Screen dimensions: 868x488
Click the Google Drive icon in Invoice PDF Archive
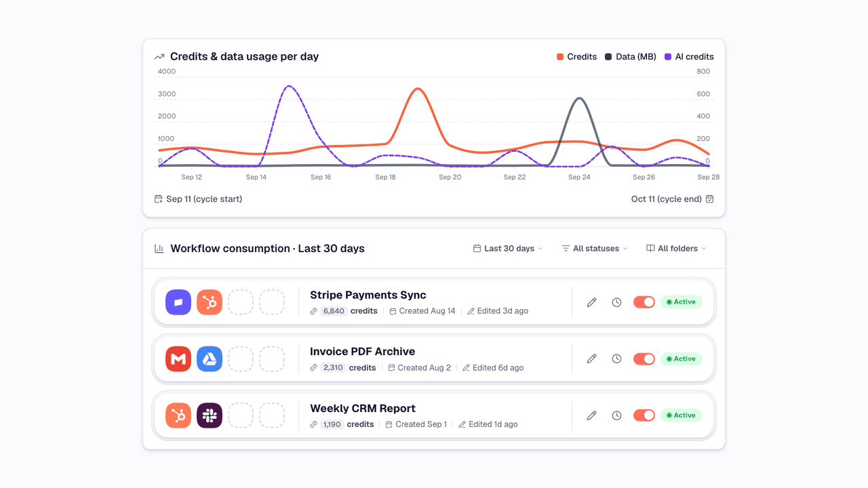(210, 359)
